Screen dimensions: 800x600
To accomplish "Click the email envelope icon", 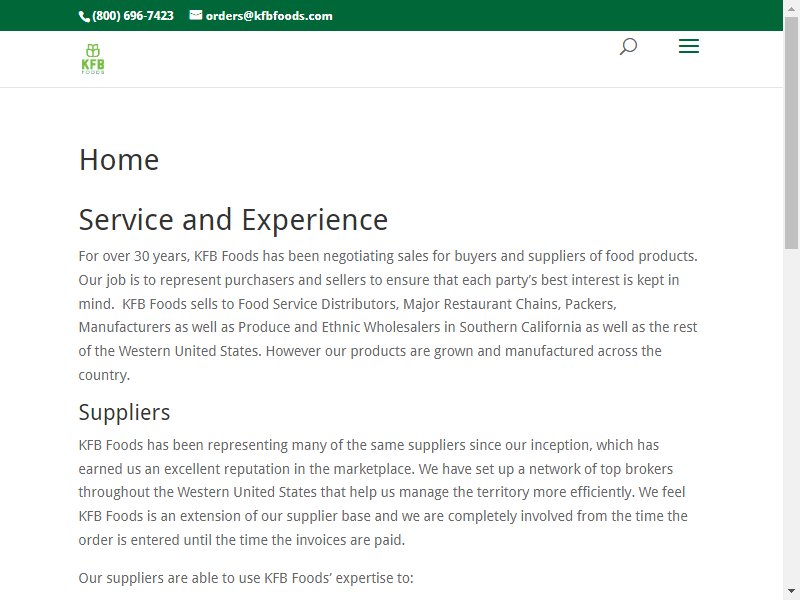I will coord(195,15).
